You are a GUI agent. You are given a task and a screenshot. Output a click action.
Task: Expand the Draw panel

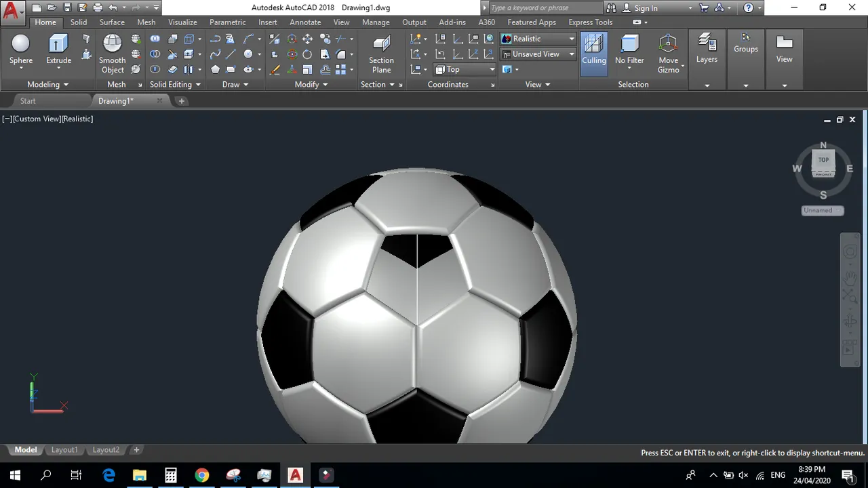235,85
